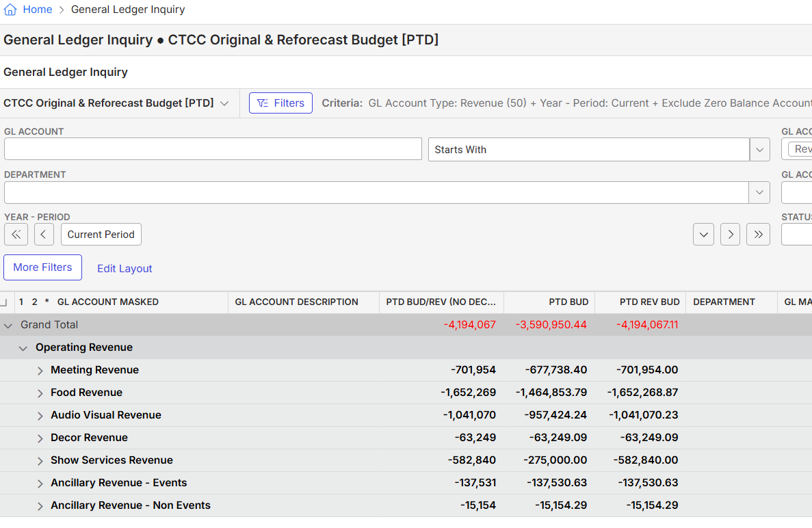Open CTCC Original & Reforecast Budget view selector
Image resolution: width=812 pixels, height=528 pixels.
(x=116, y=103)
